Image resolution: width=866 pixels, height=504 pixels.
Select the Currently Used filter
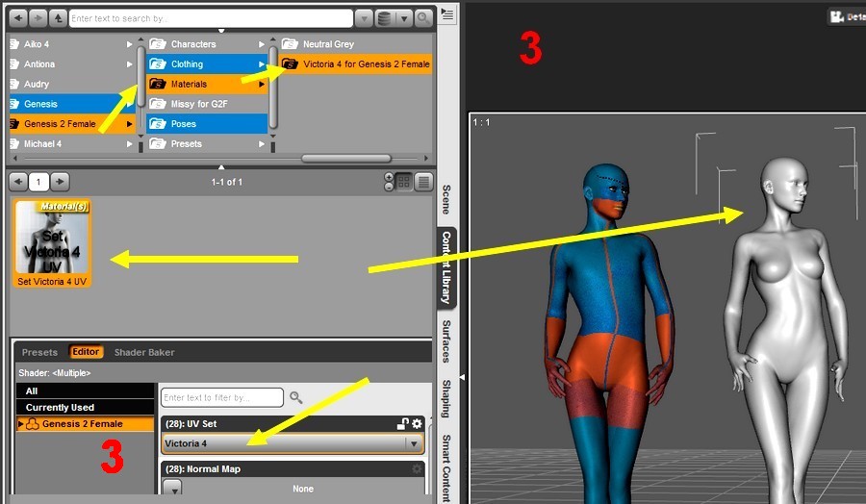click(x=85, y=408)
